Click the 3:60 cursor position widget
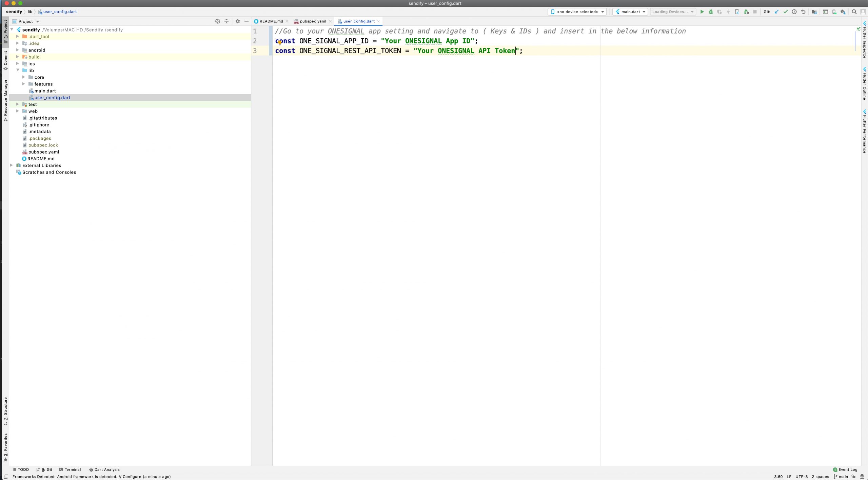The width and height of the screenshot is (868, 480). click(x=778, y=477)
